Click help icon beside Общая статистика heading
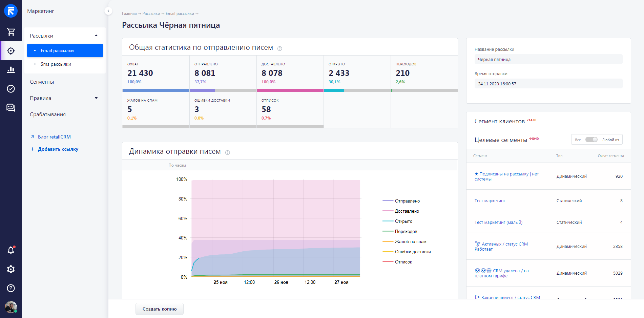This screenshot has height=318, width=644. tap(279, 48)
